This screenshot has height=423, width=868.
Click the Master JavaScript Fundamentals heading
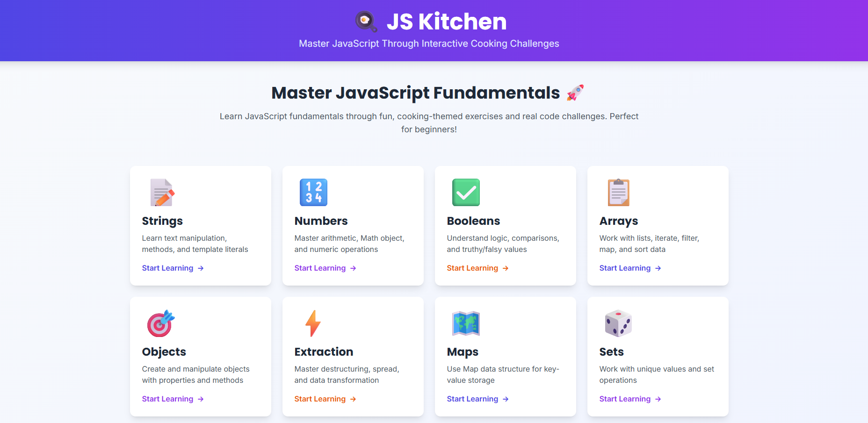[416, 93]
